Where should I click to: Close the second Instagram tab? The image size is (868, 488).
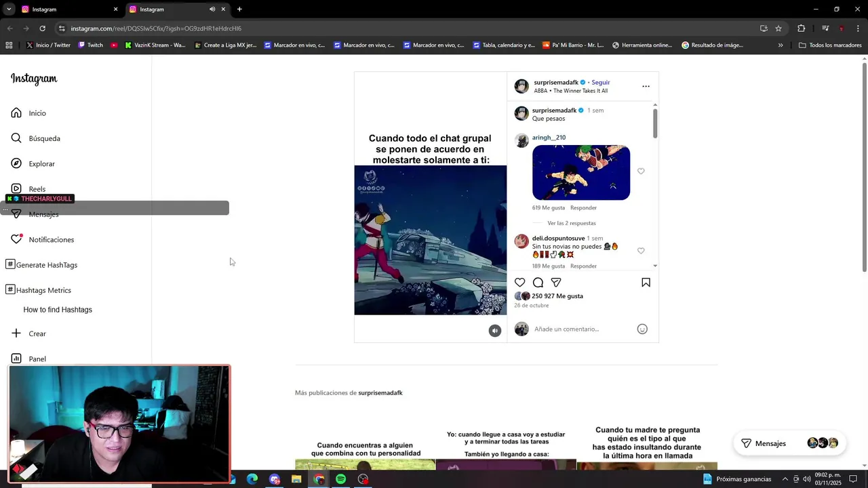[x=223, y=9]
